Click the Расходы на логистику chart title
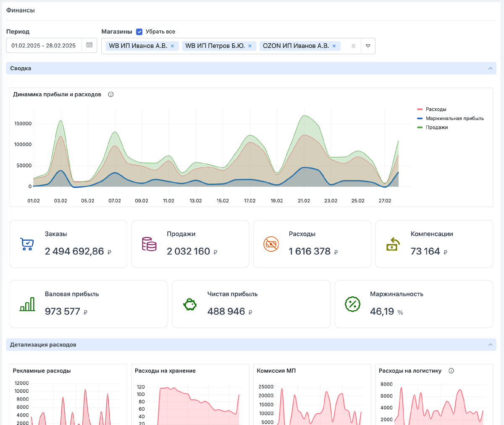 coord(410,371)
